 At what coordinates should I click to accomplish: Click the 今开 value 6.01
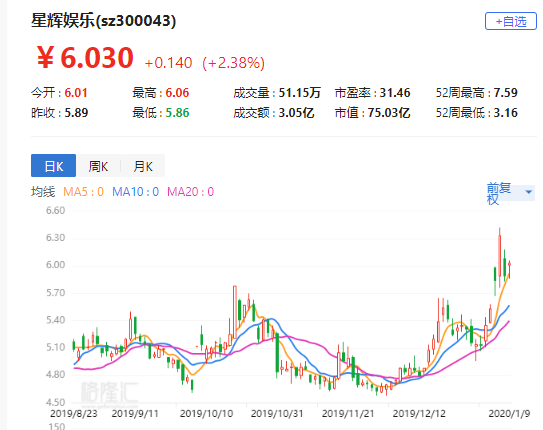pos(76,93)
